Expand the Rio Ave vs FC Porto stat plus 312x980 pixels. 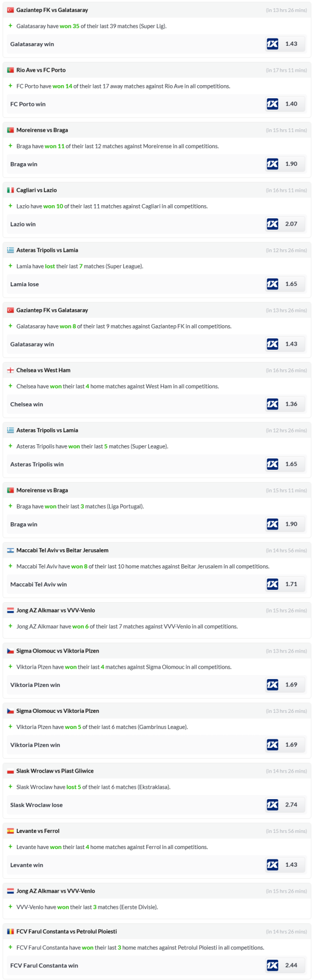coord(10,86)
